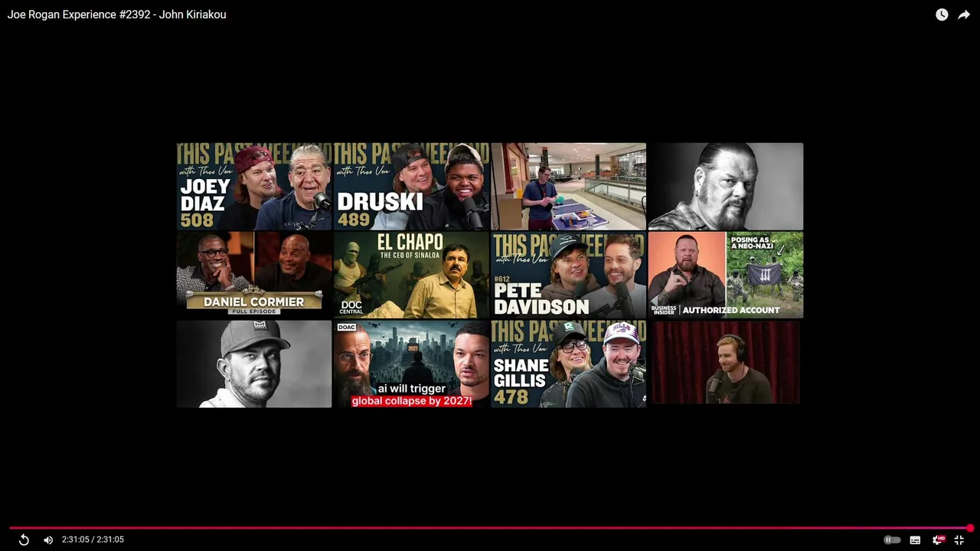
Task: Open the black-and-white bearded man thumbnail
Action: coord(726,186)
